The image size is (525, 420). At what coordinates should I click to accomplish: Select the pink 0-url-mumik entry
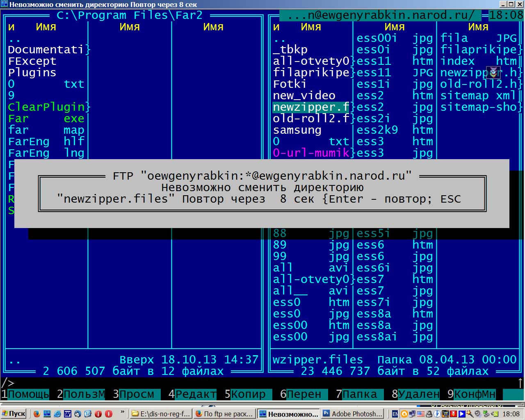tap(311, 153)
